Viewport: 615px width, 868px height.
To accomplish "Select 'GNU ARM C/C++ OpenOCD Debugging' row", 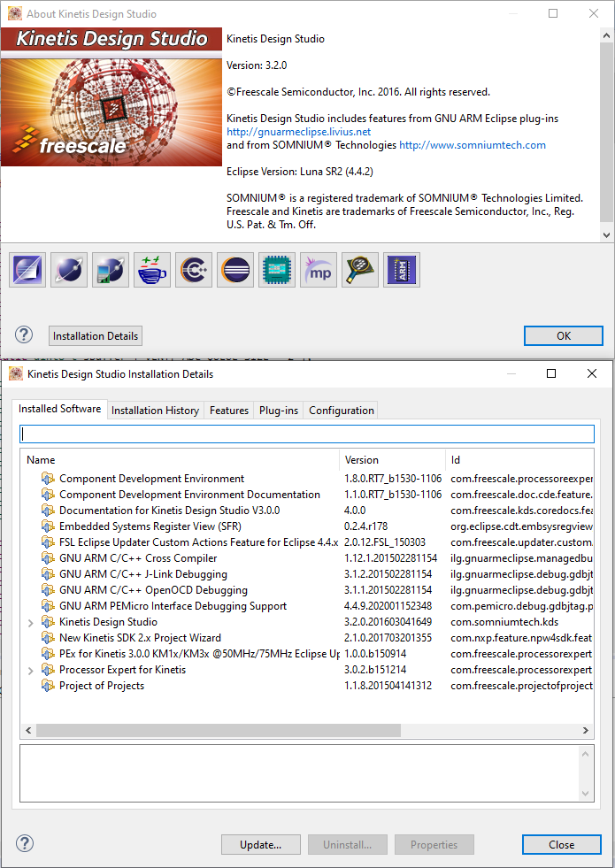I will pyautogui.click(x=307, y=590).
